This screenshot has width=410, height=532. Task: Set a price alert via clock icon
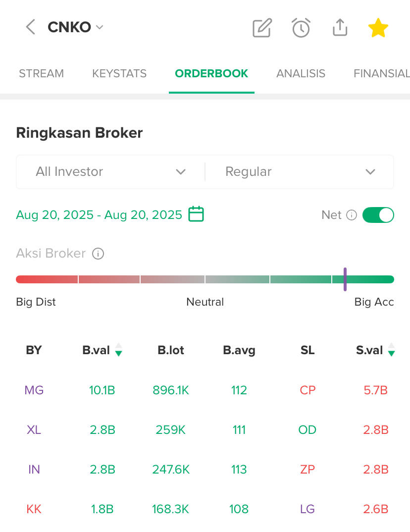[301, 28]
